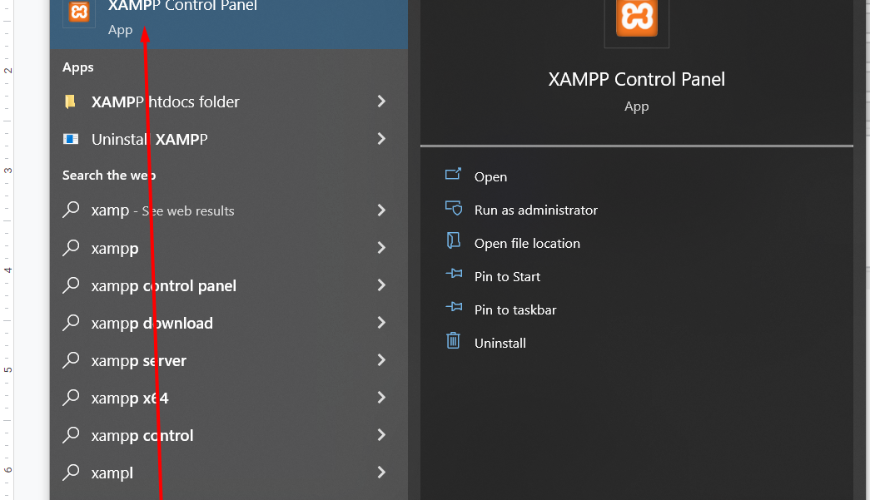Select the xampp control panel web suggestion
870x500 pixels.
pyautogui.click(x=229, y=285)
